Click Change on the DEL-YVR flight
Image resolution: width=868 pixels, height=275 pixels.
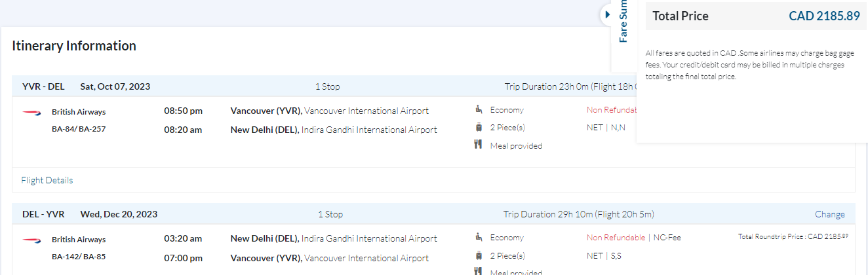[830, 214]
